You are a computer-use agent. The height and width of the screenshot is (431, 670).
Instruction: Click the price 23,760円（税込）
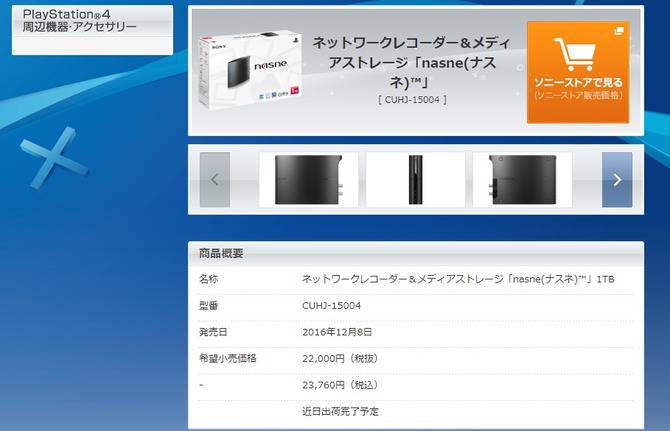click(341, 385)
